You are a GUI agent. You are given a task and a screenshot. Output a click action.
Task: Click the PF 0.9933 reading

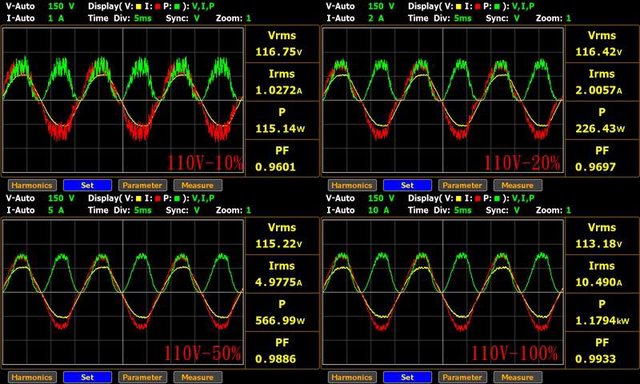tap(602, 351)
